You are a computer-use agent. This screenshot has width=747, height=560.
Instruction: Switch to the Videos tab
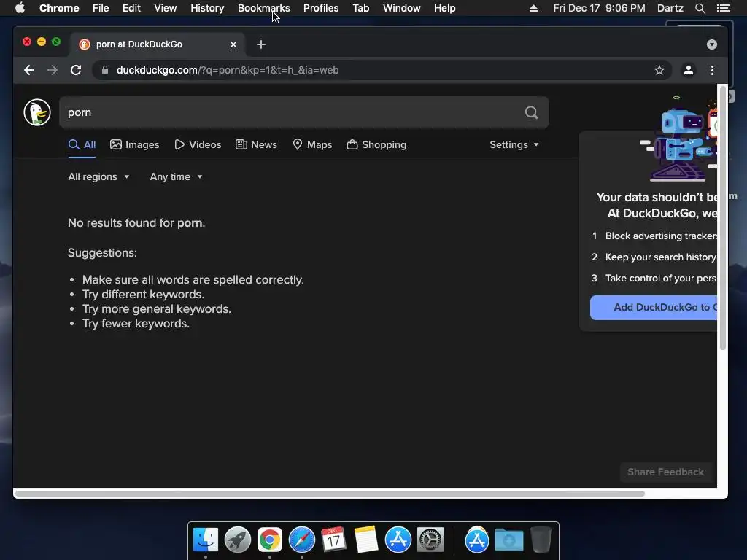click(198, 145)
